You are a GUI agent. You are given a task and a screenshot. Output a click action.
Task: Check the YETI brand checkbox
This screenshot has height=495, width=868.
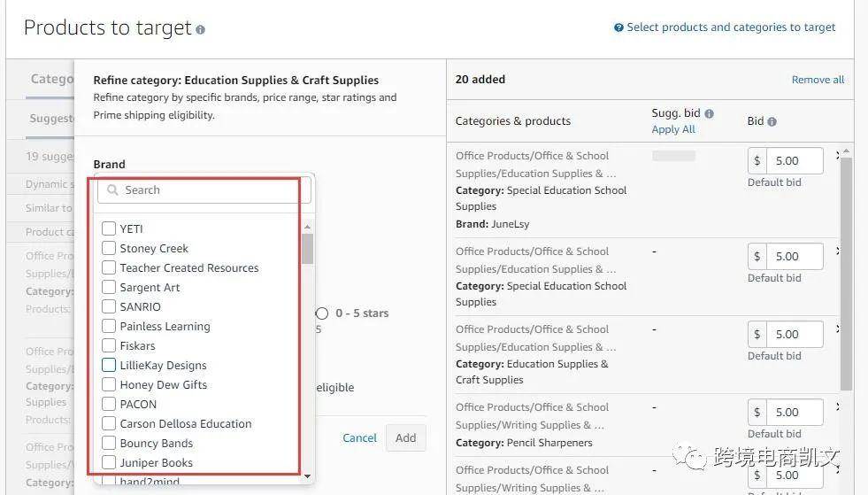109,228
